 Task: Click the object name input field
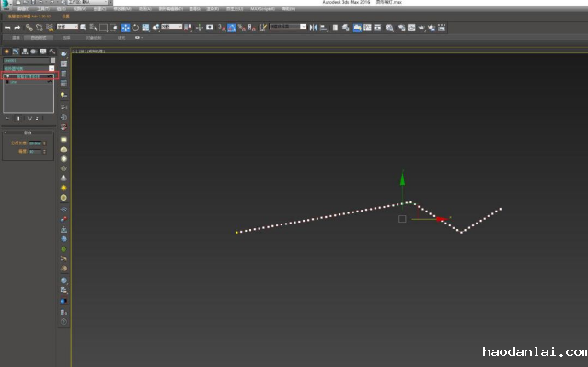click(27, 61)
